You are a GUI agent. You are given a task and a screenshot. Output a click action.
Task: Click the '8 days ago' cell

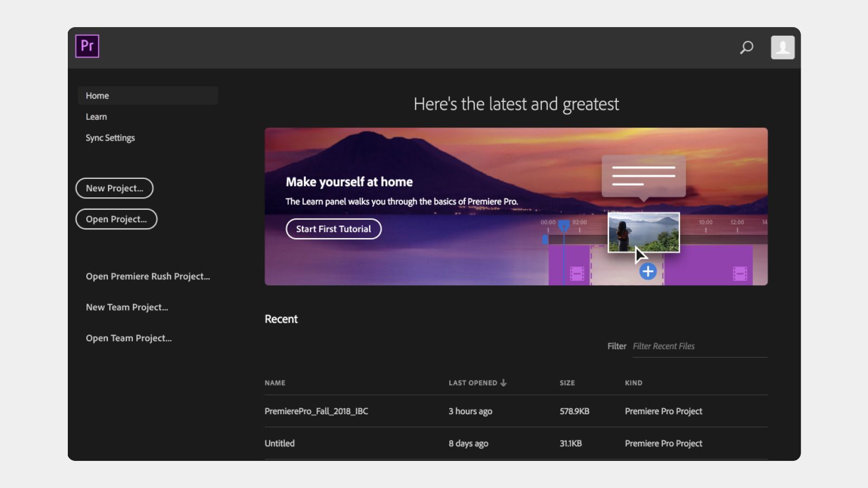pyautogui.click(x=468, y=444)
